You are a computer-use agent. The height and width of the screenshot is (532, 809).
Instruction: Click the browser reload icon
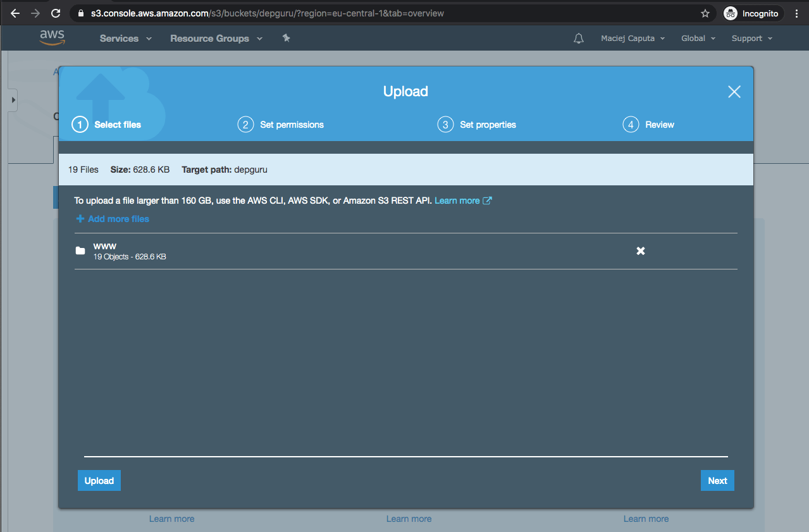tap(56, 13)
